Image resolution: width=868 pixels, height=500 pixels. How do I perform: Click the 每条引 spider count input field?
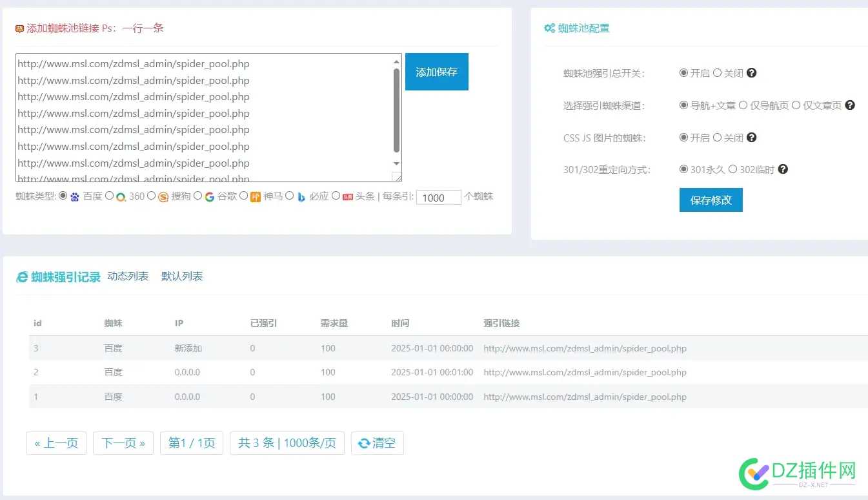(438, 198)
